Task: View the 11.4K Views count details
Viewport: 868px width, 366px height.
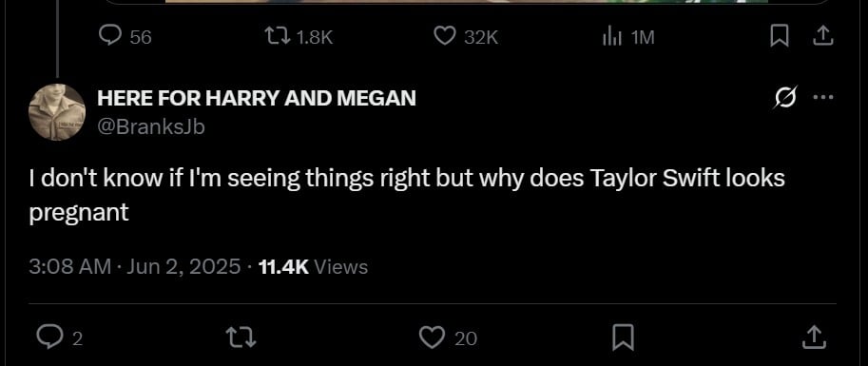Action: (x=313, y=267)
